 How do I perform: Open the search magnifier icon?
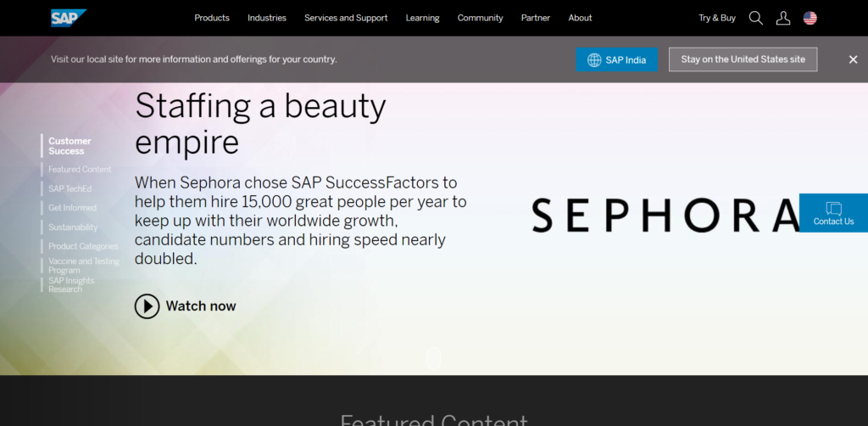(x=755, y=18)
